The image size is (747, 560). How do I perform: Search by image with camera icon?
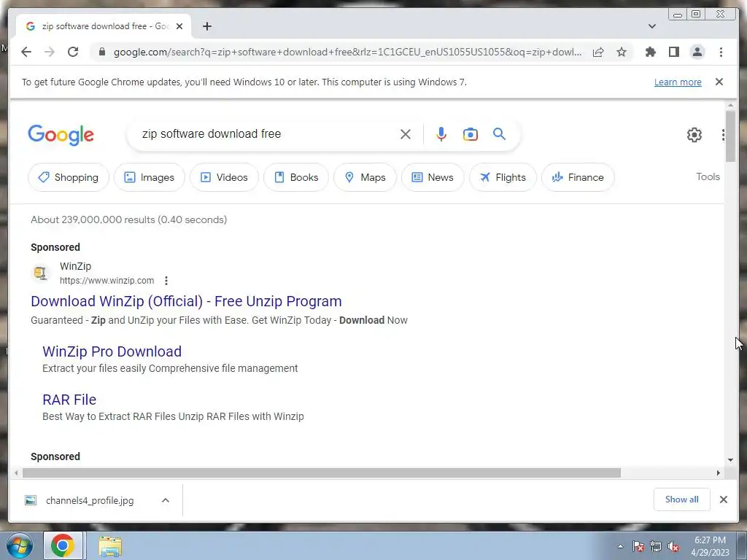pos(471,134)
